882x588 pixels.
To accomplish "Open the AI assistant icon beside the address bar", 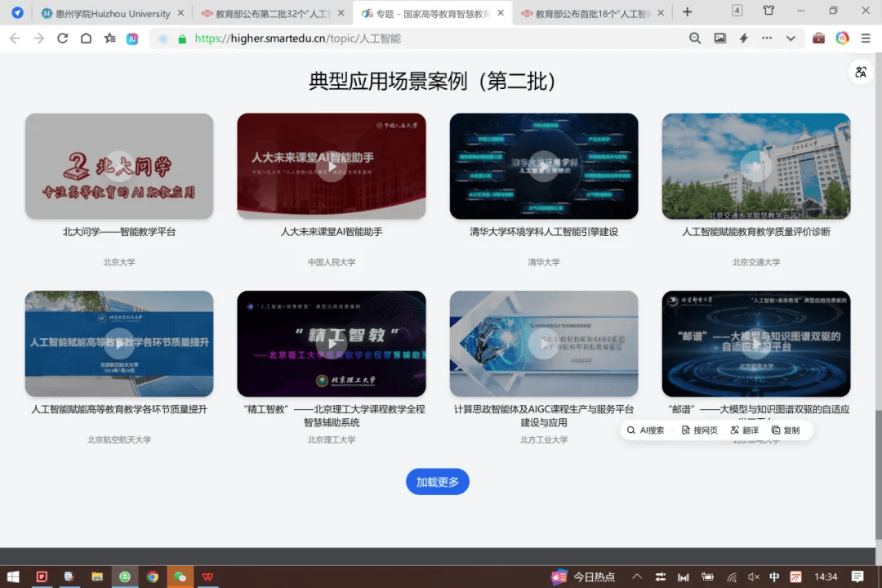I will [x=132, y=38].
